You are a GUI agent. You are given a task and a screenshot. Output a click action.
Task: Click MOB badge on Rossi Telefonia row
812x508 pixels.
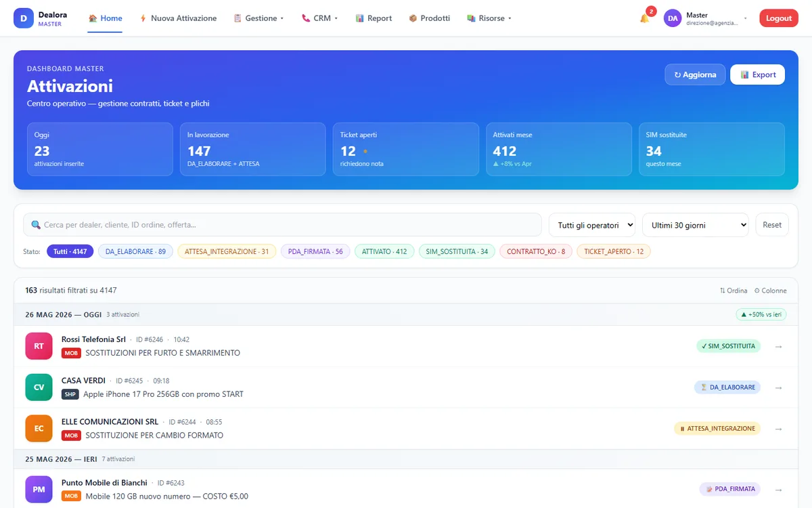pos(71,353)
